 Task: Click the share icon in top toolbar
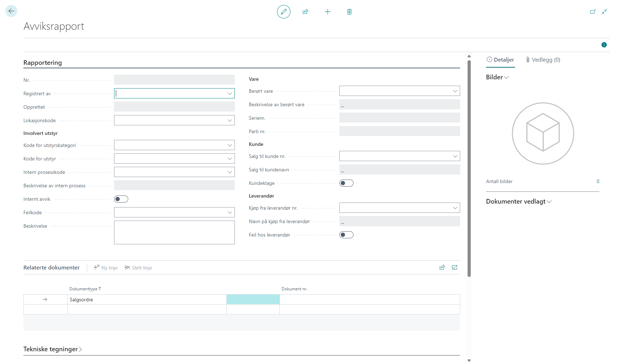click(305, 12)
